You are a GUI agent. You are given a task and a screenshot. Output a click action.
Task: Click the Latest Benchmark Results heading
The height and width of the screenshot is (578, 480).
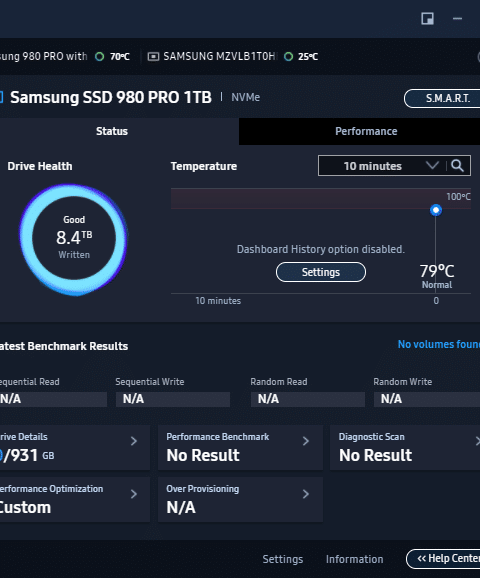click(x=64, y=346)
